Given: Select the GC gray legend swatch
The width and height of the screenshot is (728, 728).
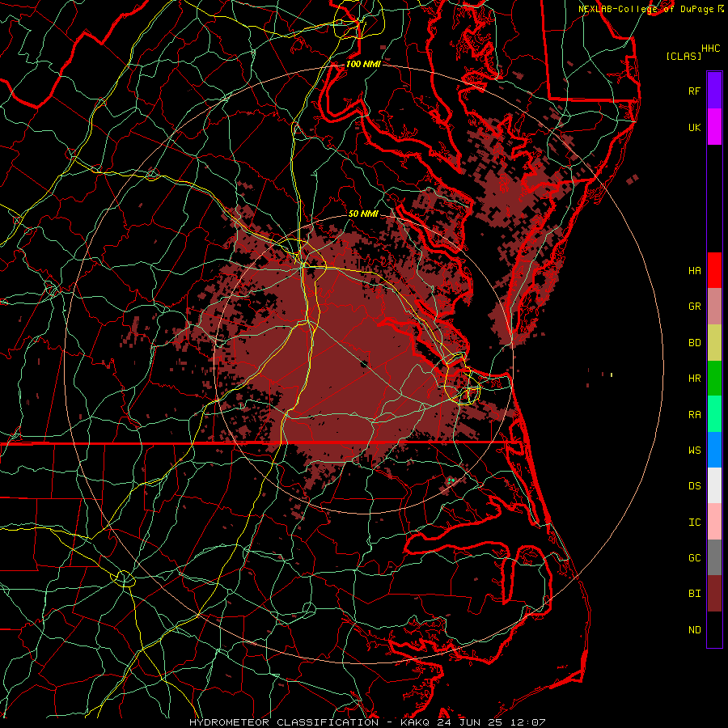Looking at the screenshot, I should click(714, 557).
